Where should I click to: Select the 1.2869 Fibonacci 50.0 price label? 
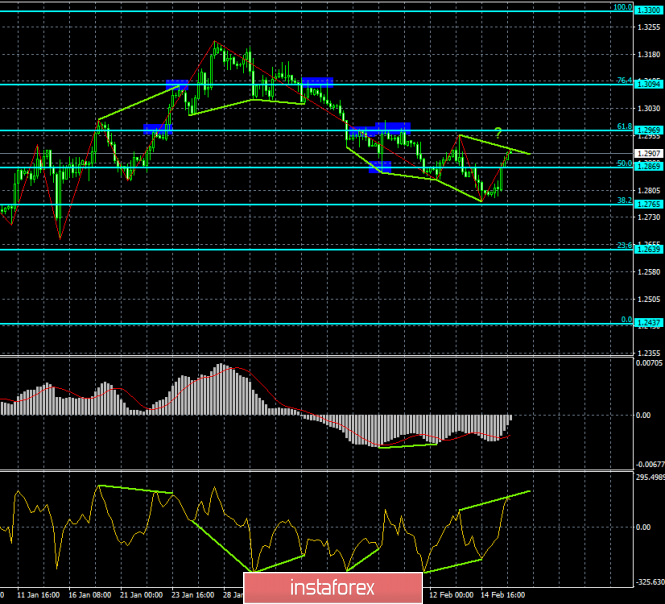pyautogui.click(x=649, y=167)
